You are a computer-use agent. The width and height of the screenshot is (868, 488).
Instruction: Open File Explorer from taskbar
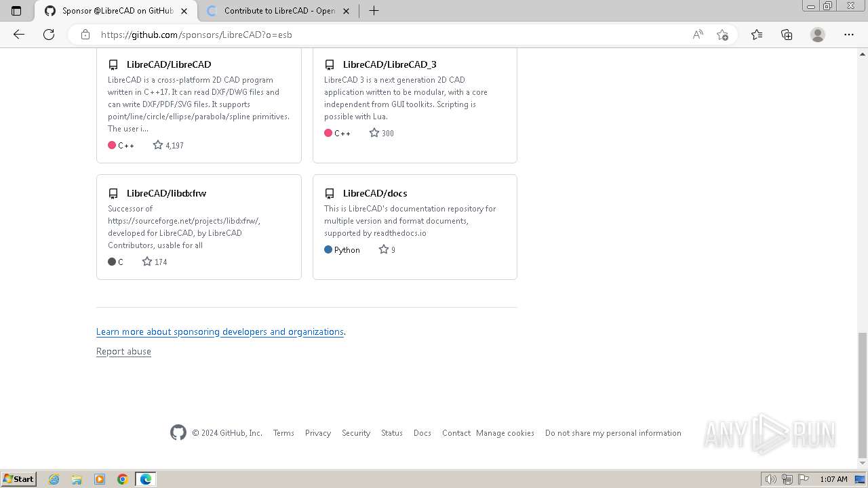click(x=77, y=479)
